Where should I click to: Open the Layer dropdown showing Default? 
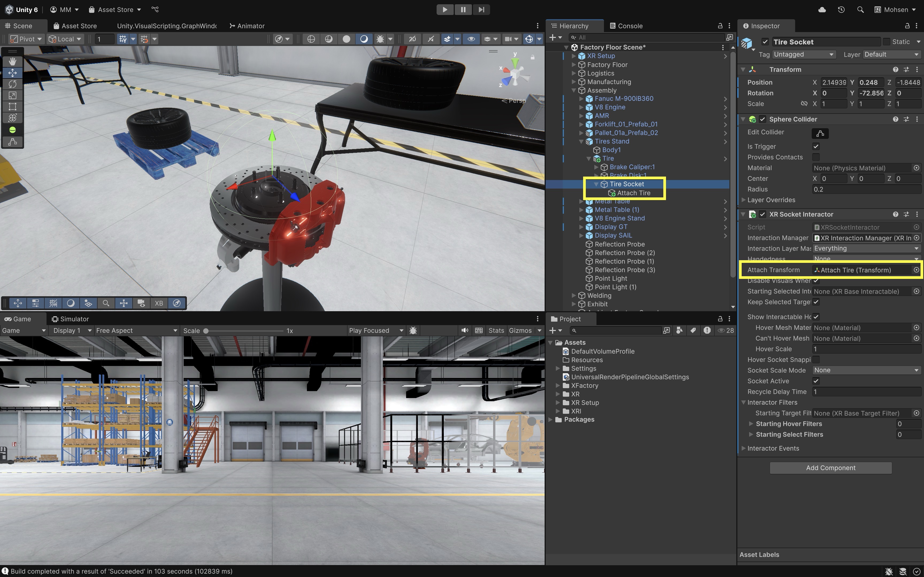tap(891, 54)
